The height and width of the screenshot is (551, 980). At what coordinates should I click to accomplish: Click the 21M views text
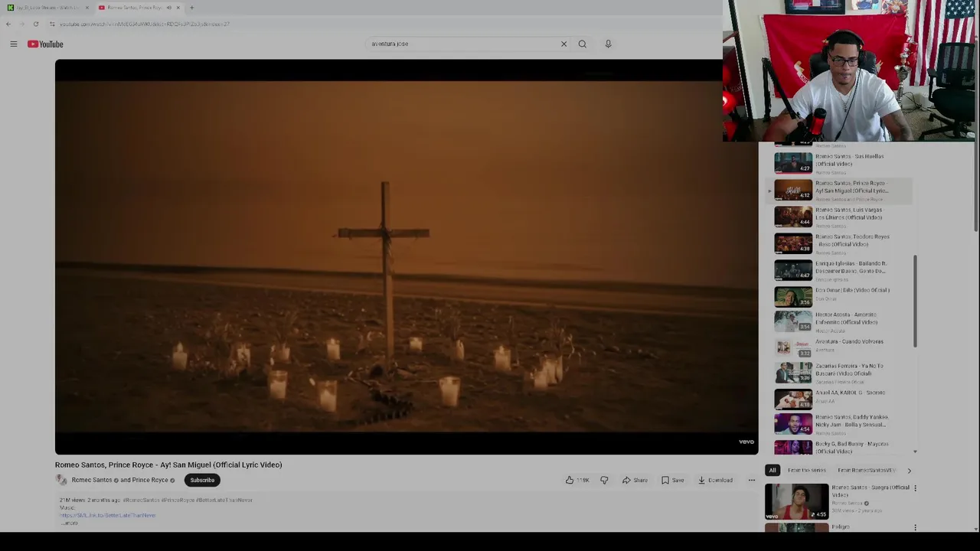pos(73,500)
